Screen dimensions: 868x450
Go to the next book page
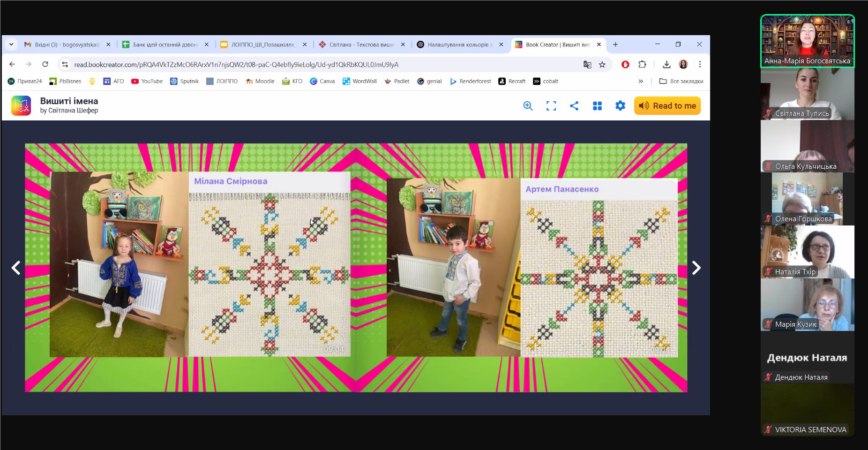click(696, 268)
